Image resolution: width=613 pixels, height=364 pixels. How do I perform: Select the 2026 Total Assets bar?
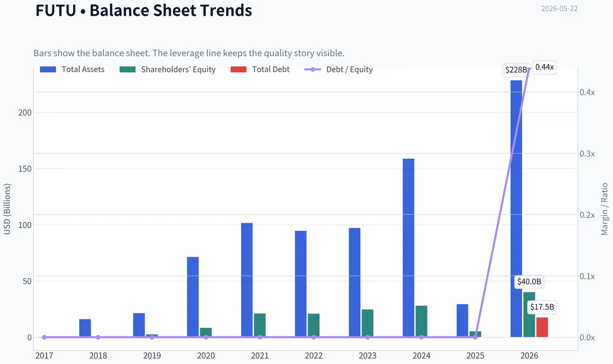tap(516, 209)
